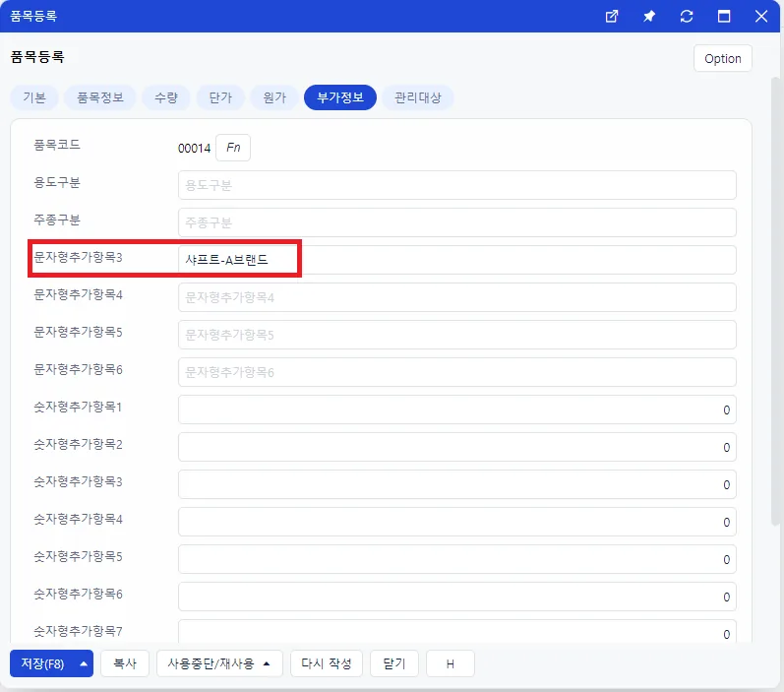Click the Option button
Viewport: 784px width, 692px height.
tap(722, 58)
